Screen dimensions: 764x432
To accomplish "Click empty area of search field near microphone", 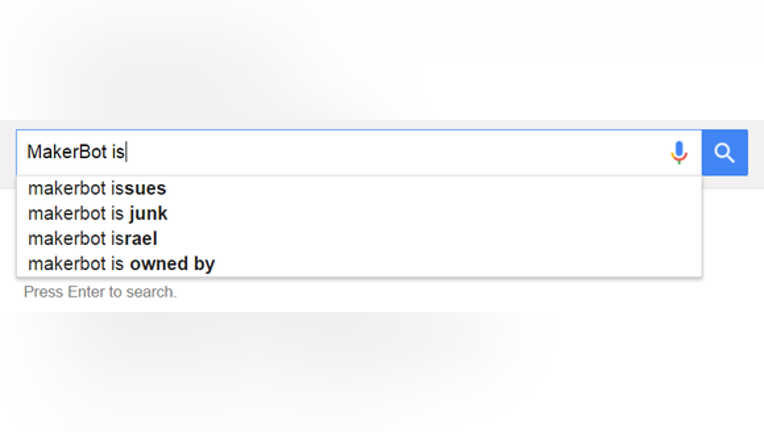I will pyautogui.click(x=585, y=152).
